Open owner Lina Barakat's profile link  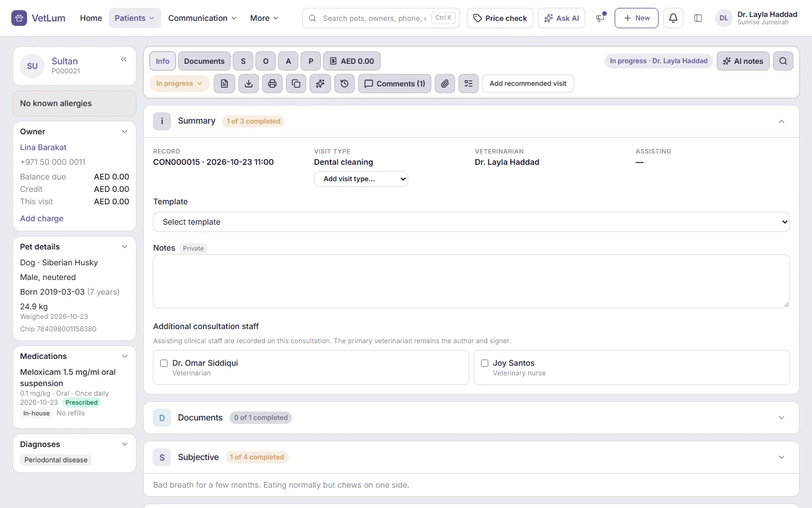point(43,147)
